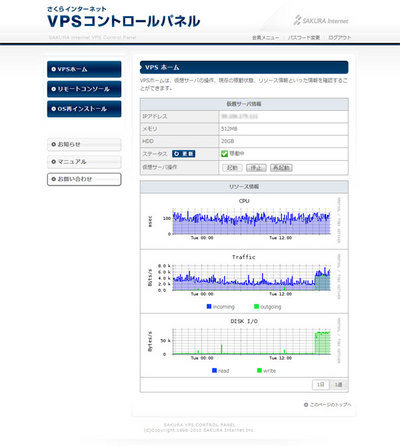Screen dimensions: 400x447
Task: Click the メモリ row label
Action: point(150,129)
